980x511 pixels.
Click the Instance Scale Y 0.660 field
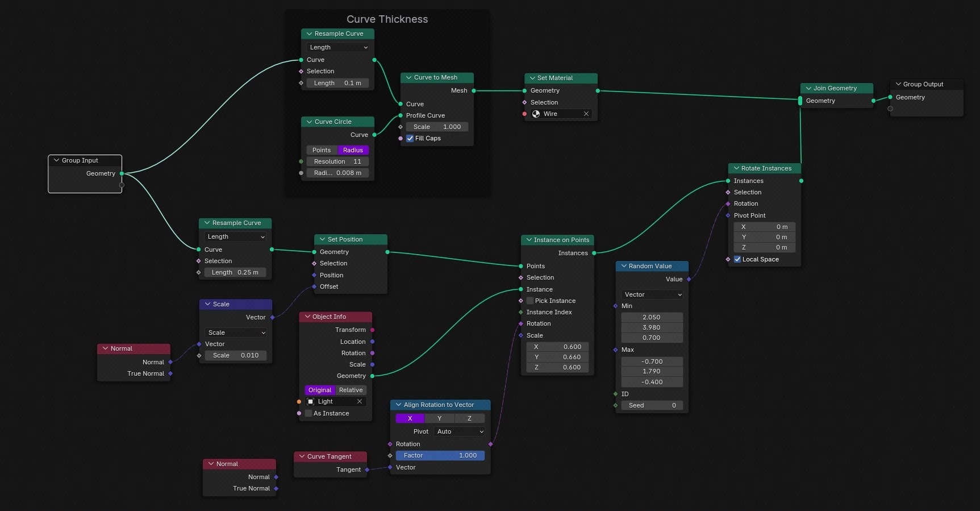557,357
